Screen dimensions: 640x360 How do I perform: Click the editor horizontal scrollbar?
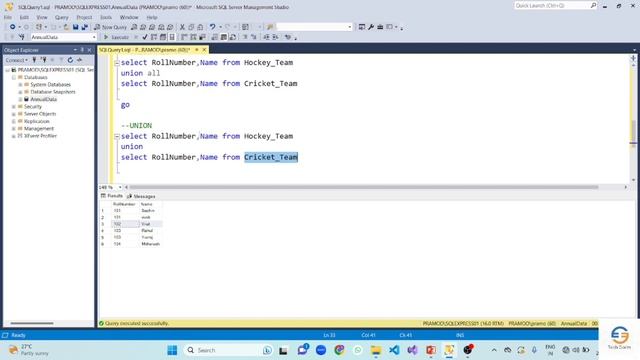pos(364,187)
